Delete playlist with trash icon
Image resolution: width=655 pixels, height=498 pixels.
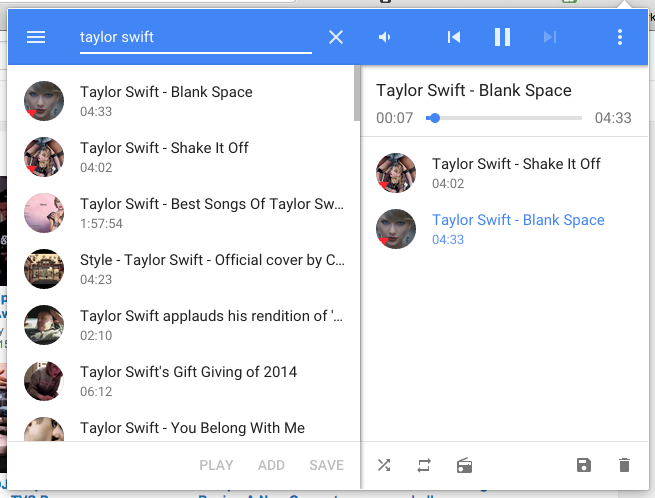click(x=624, y=465)
